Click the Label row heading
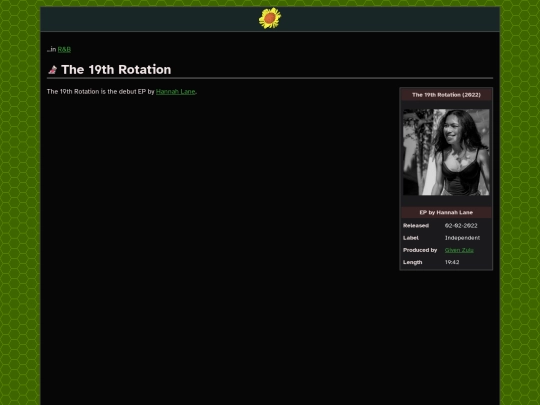The image size is (540, 405). coord(411,238)
